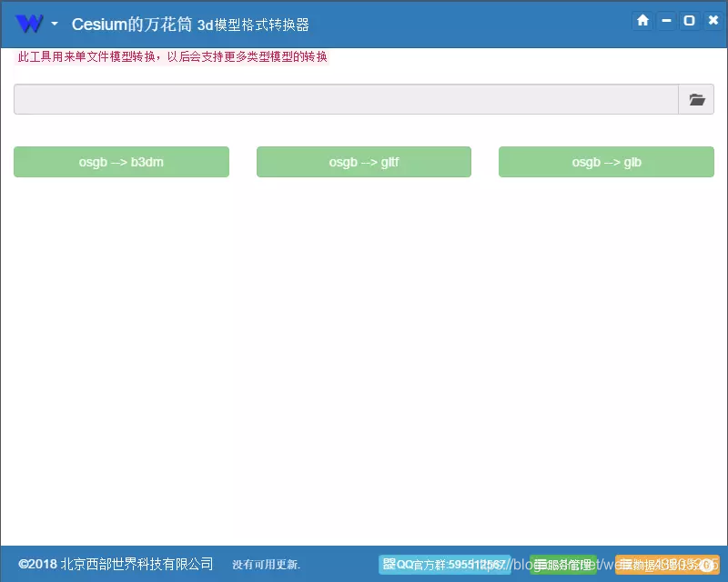
Task: Open the orange 数据处理任务 button in footer
Action: point(667,565)
